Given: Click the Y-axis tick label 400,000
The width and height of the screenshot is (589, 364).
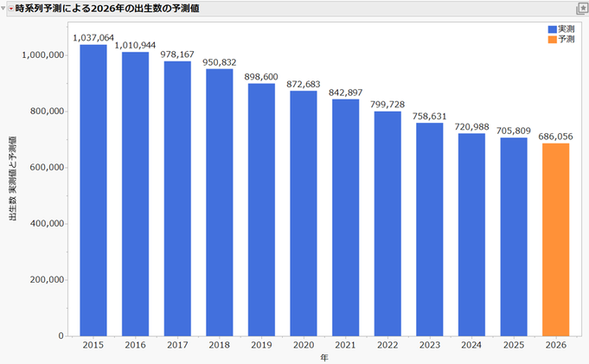Looking at the screenshot, I should point(47,224).
